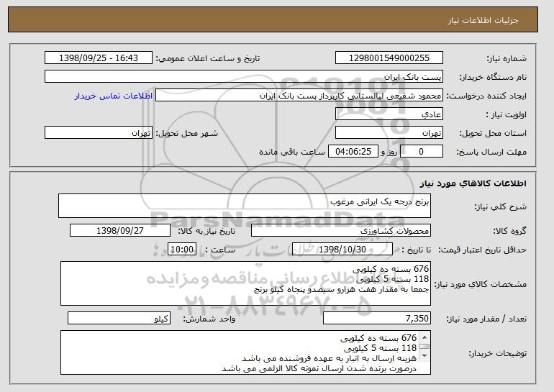Click the buyer notes scrollbar thumb
This screenshot has height=392, width=554.
[424, 347]
